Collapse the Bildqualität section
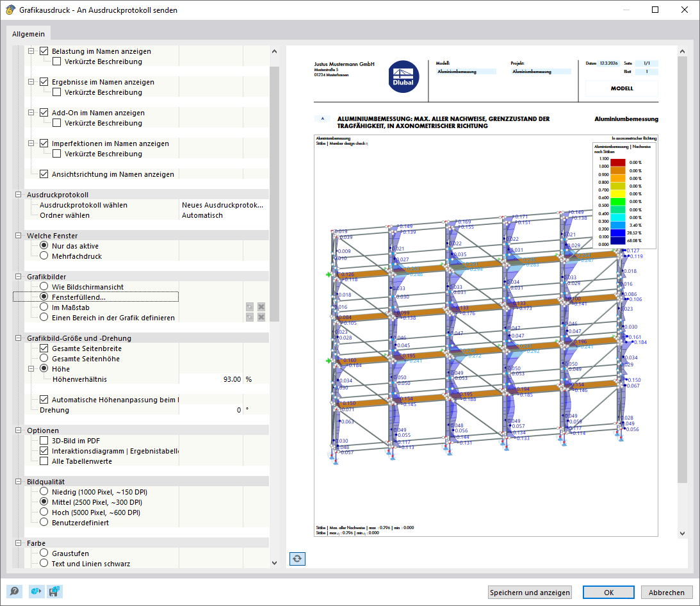700x606 pixels. (19, 482)
